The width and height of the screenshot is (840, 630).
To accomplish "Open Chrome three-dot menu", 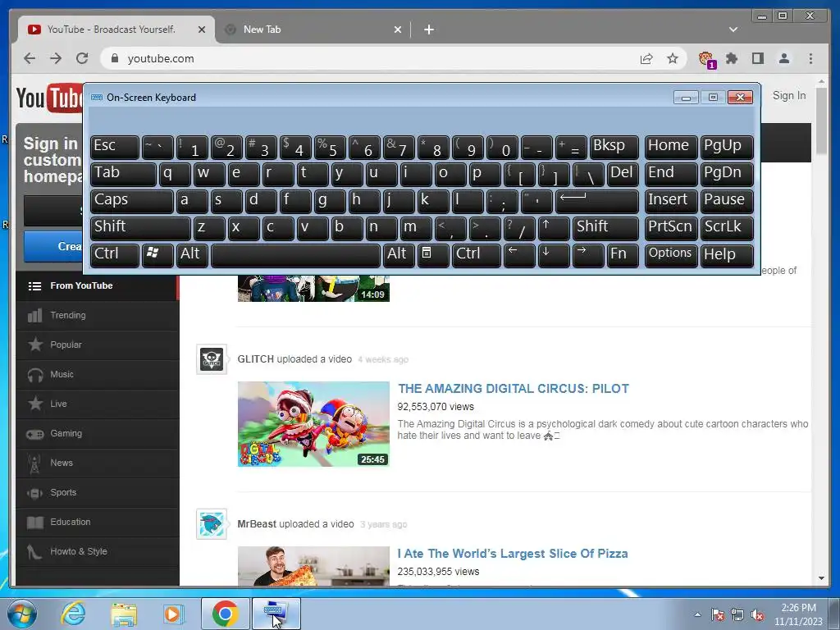I will point(810,58).
